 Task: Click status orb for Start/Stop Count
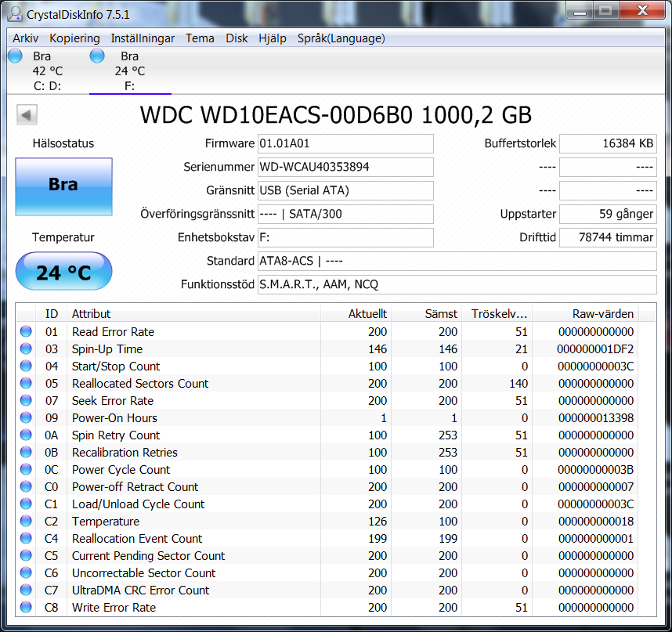click(26, 366)
